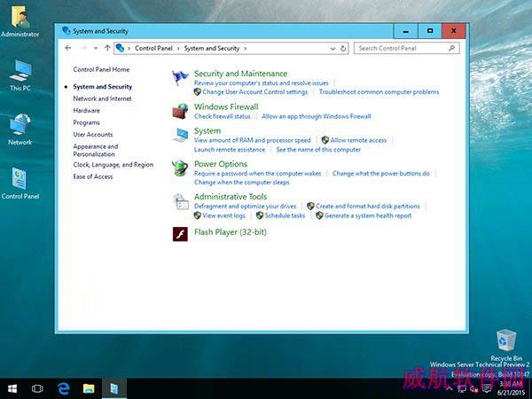The image size is (532, 399).
Task: Expand chevron after Control Panel breadcrumb
Action: (x=178, y=49)
